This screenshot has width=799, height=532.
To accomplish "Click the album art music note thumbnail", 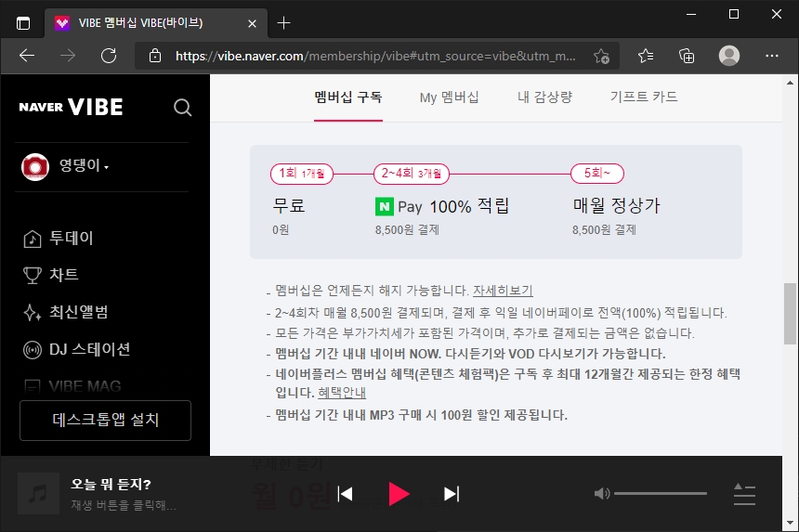I will point(39,493).
